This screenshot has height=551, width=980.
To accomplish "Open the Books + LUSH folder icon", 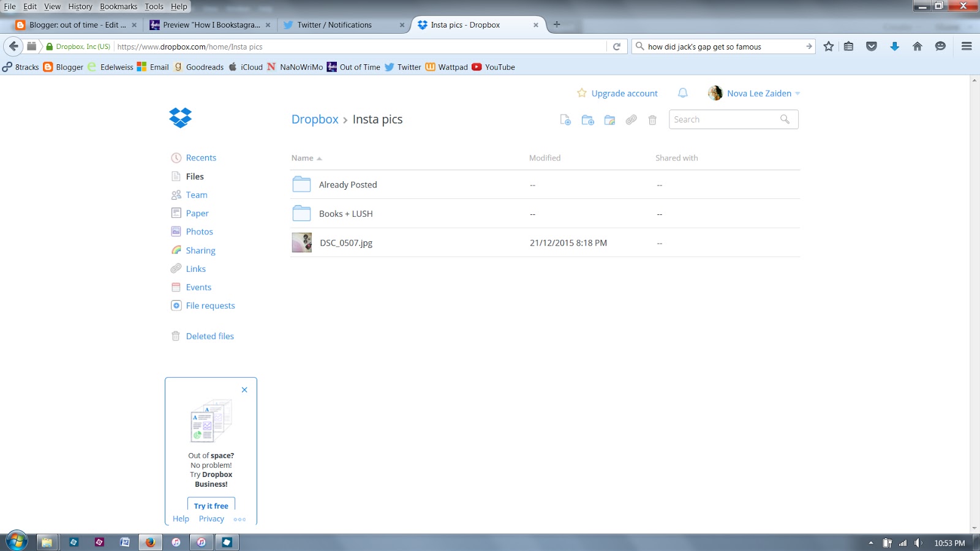I will (301, 213).
